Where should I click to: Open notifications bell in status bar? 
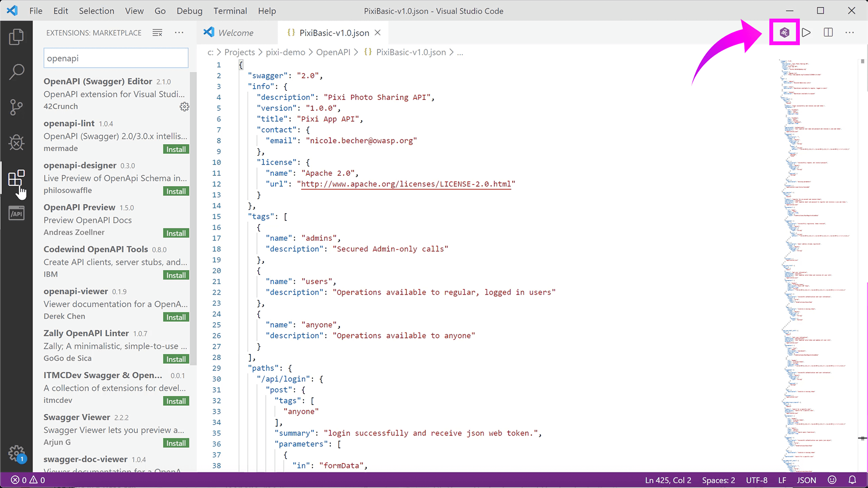click(852, 480)
